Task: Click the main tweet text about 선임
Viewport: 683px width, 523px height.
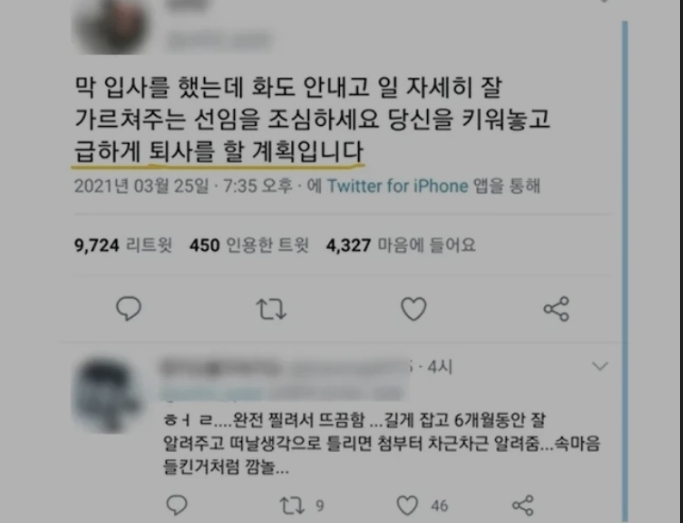Action: [312, 119]
